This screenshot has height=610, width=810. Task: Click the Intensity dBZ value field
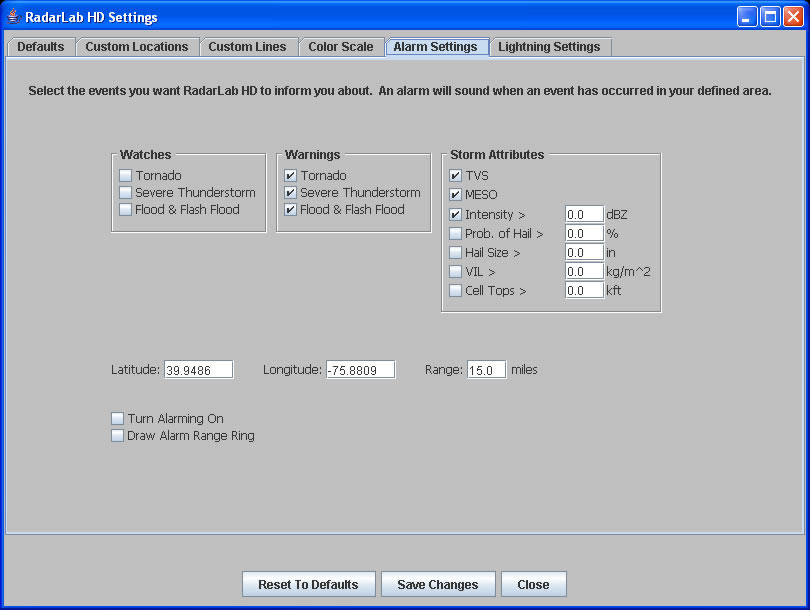click(584, 214)
